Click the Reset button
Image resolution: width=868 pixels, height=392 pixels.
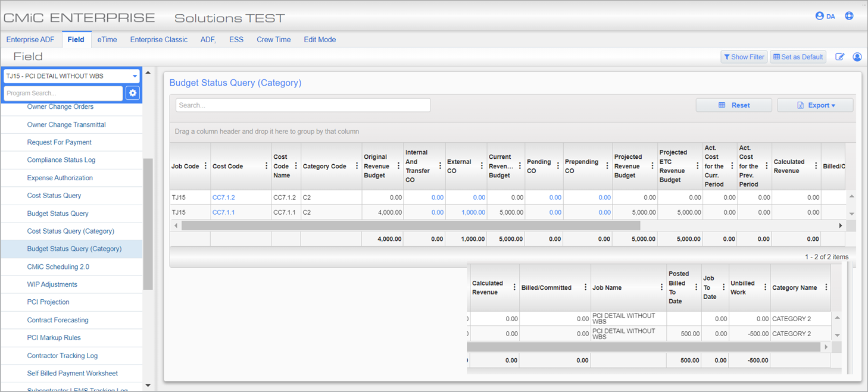point(733,105)
